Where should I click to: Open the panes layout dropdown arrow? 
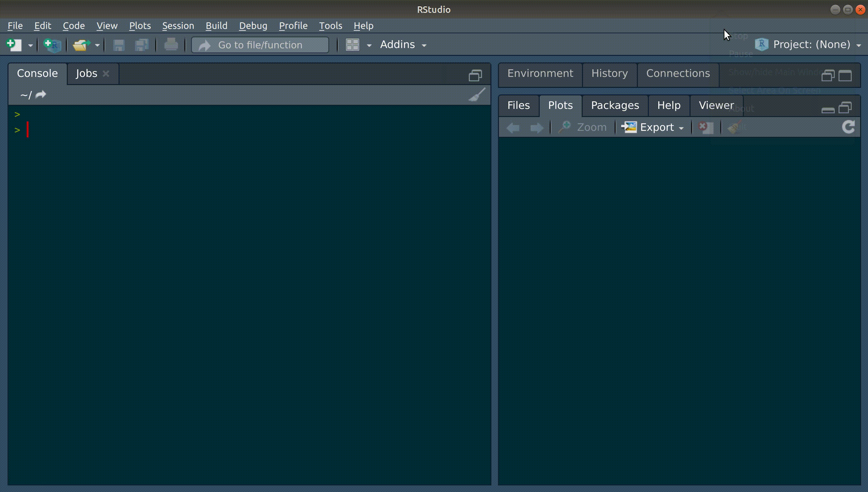369,45
